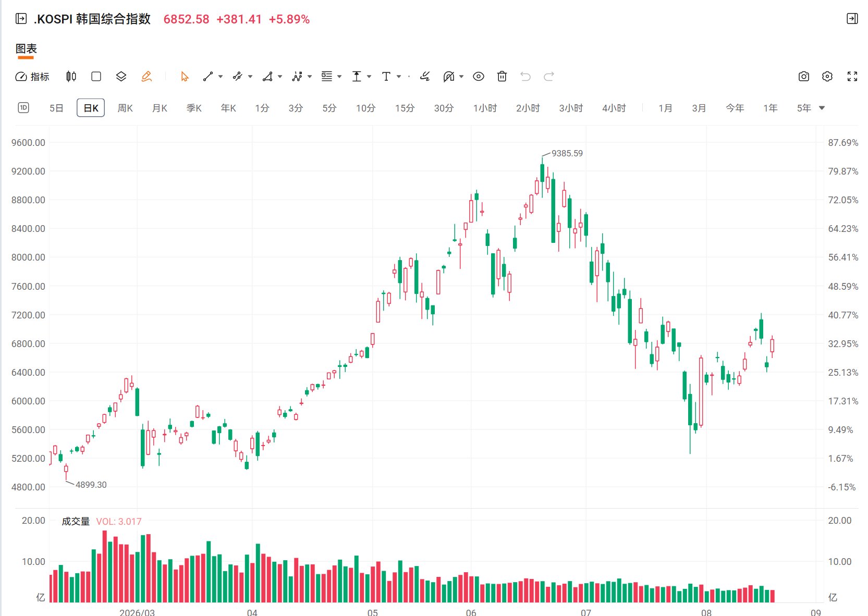868x616 pixels.
Task: Toggle the square frame icon in toolbar
Action: point(96,77)
